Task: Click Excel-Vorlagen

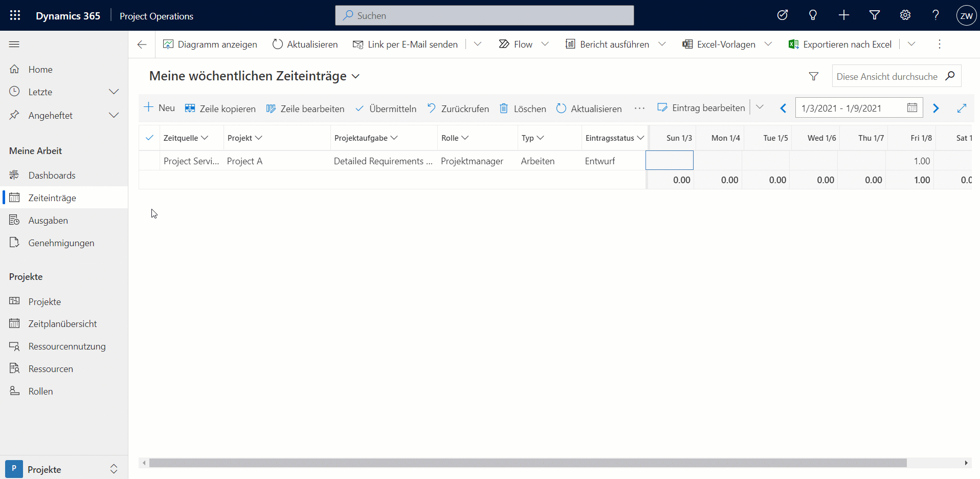Action: coord(719,45)
